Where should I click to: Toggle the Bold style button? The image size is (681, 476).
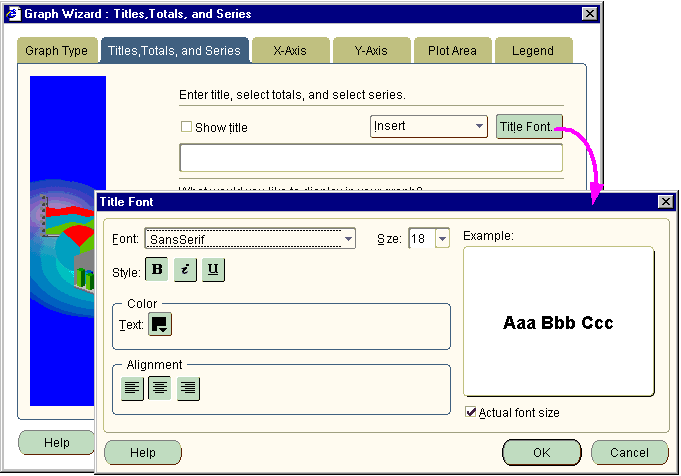157,270
